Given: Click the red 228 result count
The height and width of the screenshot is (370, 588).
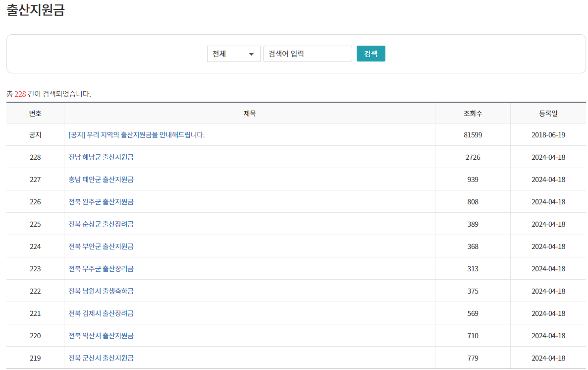Looking at the screenshot, I should click(x=20, y=94).
